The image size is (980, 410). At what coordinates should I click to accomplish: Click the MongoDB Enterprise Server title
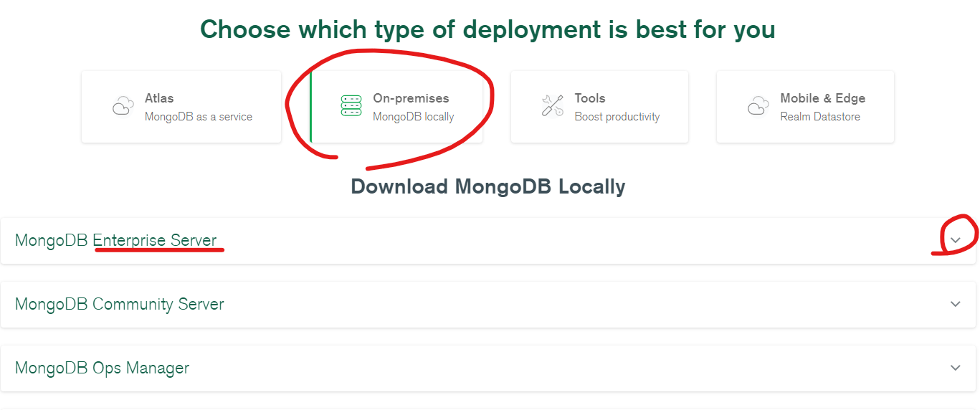point(115,241)
